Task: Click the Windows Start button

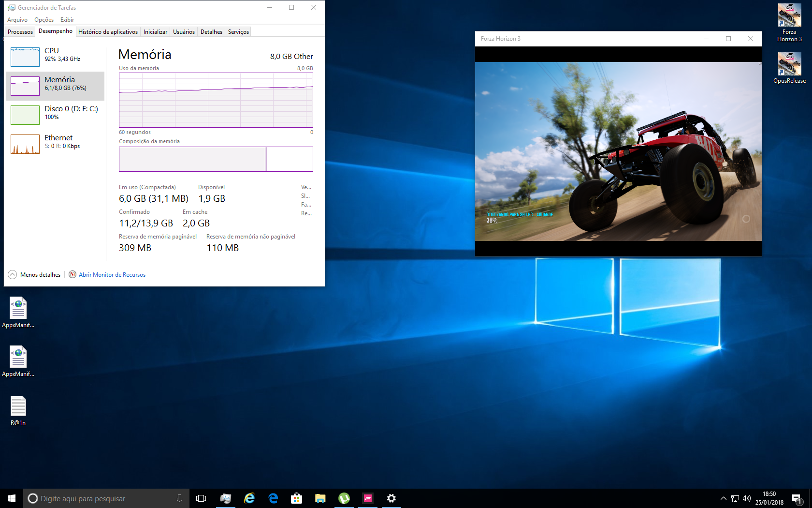Action: point(12,498)
